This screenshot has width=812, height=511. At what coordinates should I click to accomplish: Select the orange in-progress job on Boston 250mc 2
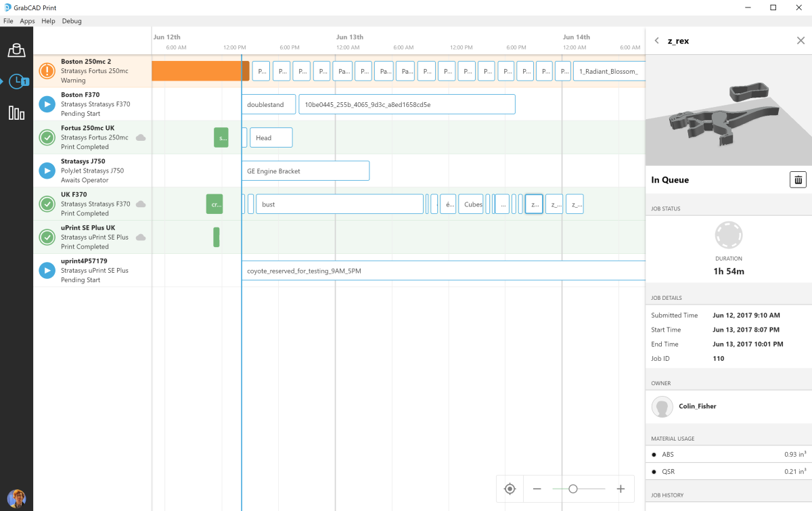(200, 71)
